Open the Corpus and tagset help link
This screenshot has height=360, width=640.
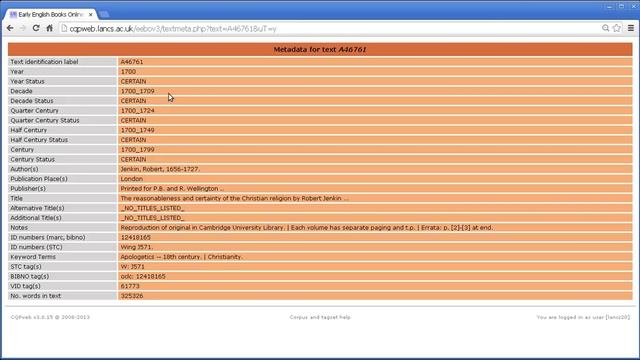click(320, 317)
